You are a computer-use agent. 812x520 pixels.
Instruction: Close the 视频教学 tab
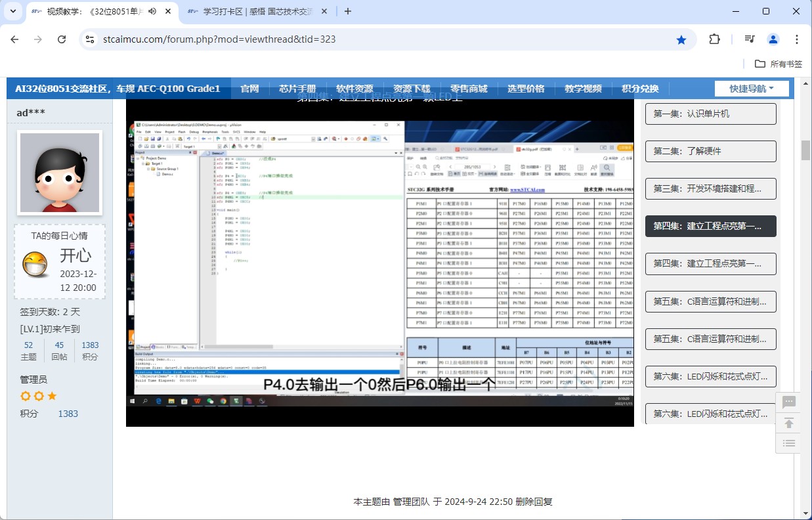[x=169, y=11]
